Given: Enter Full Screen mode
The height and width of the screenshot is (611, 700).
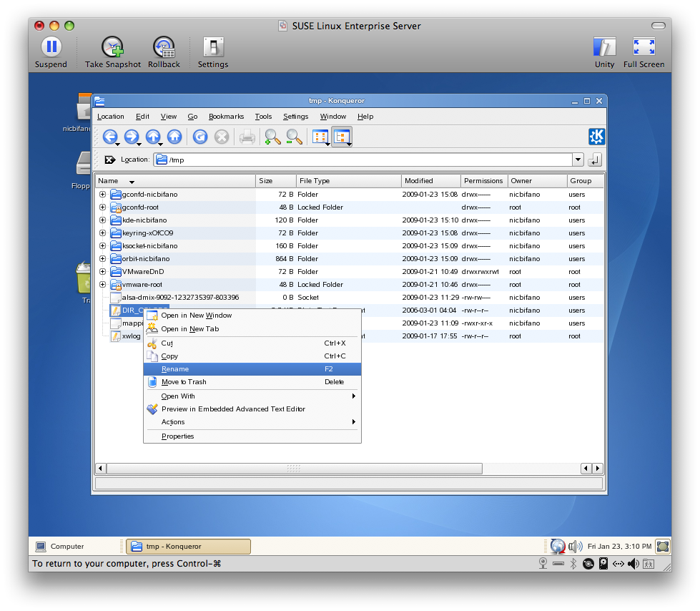Looking at the screenshot, I should click(x=644, y=53).
